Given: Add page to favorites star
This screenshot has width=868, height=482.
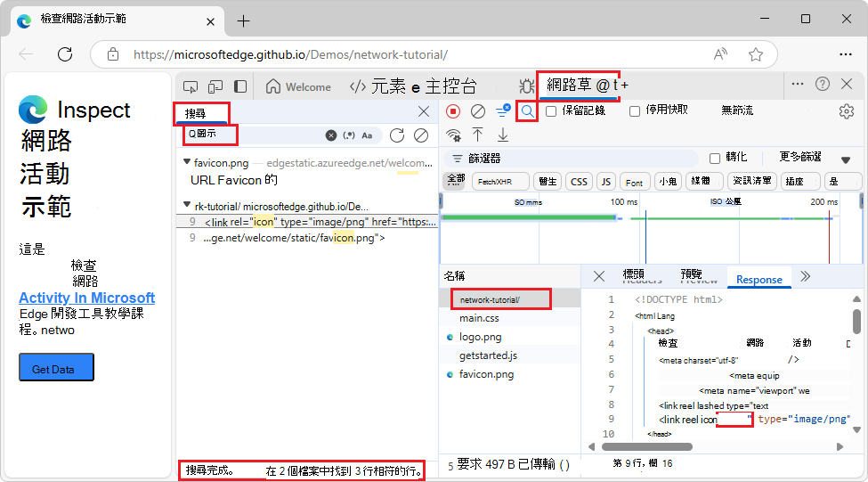Looking at the screenshot, I should point(756,54).
